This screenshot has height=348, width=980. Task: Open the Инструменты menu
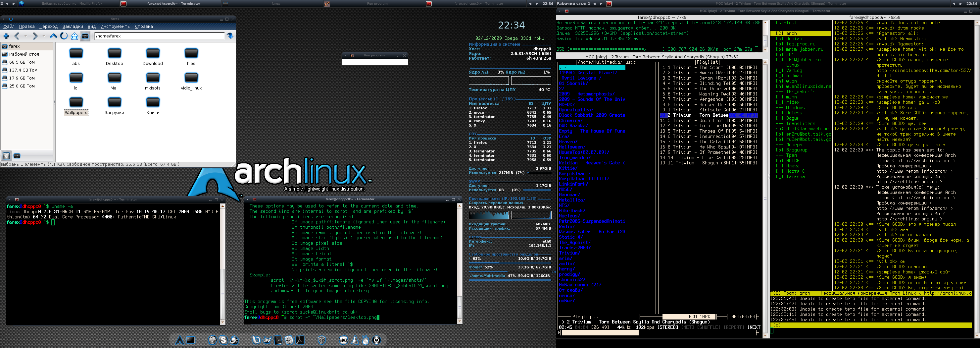[115, 26]
